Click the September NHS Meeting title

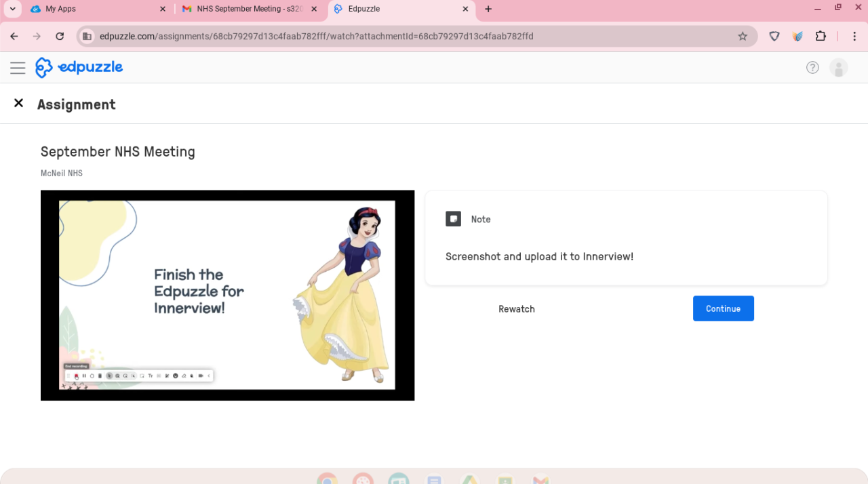pyautogui.click(x=118, y=152)
